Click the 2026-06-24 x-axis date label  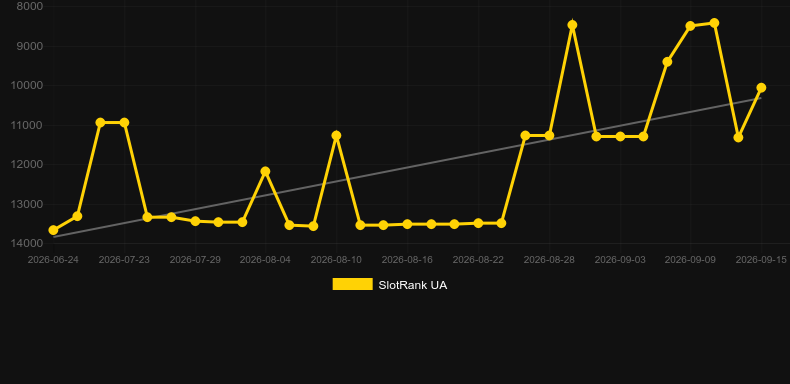pos(53,260)
